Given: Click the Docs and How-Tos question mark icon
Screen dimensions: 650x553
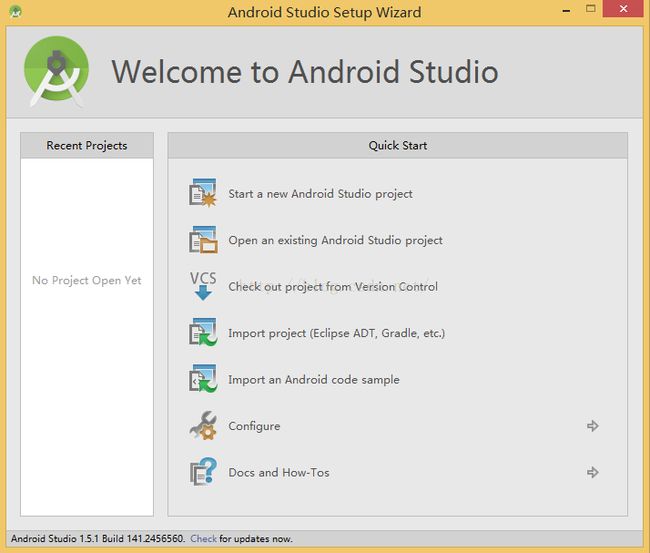Looking at the screenshot, I should click(x=203, y=472).
